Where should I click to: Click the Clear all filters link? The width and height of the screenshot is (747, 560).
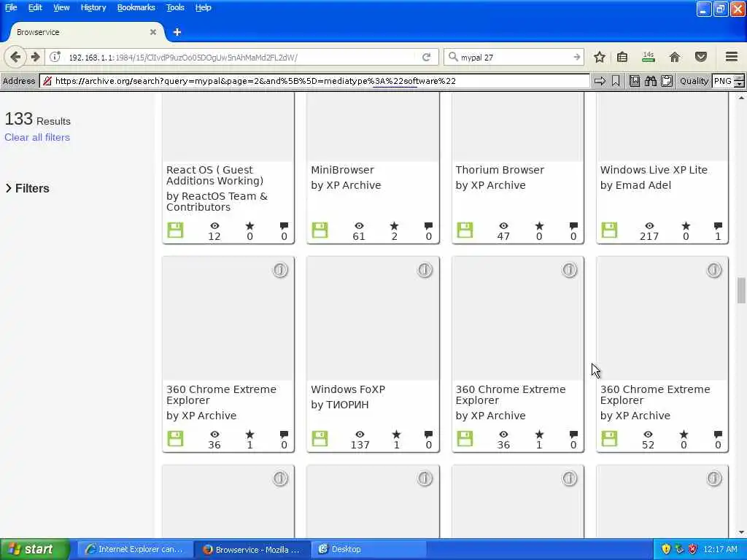[37, 137]
